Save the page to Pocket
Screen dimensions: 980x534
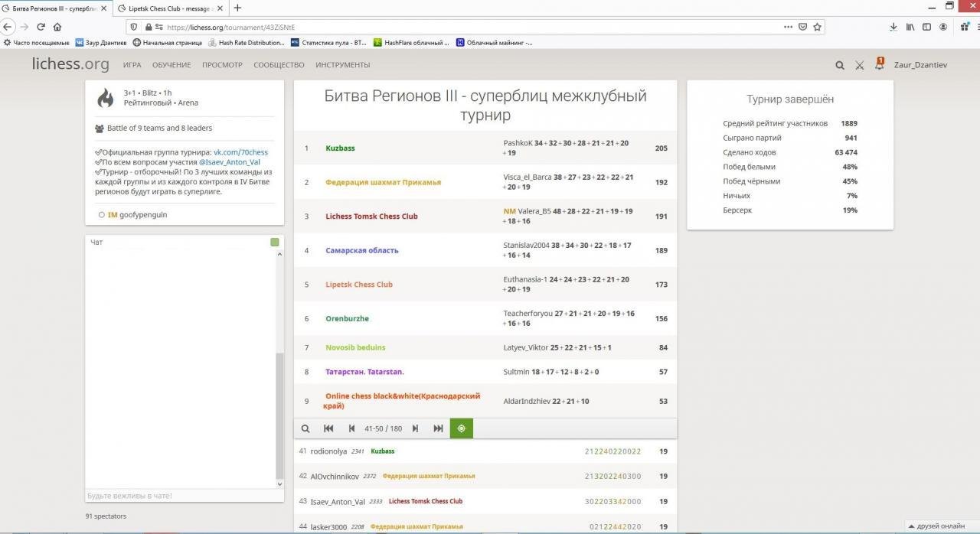click(x=803, y=27)
